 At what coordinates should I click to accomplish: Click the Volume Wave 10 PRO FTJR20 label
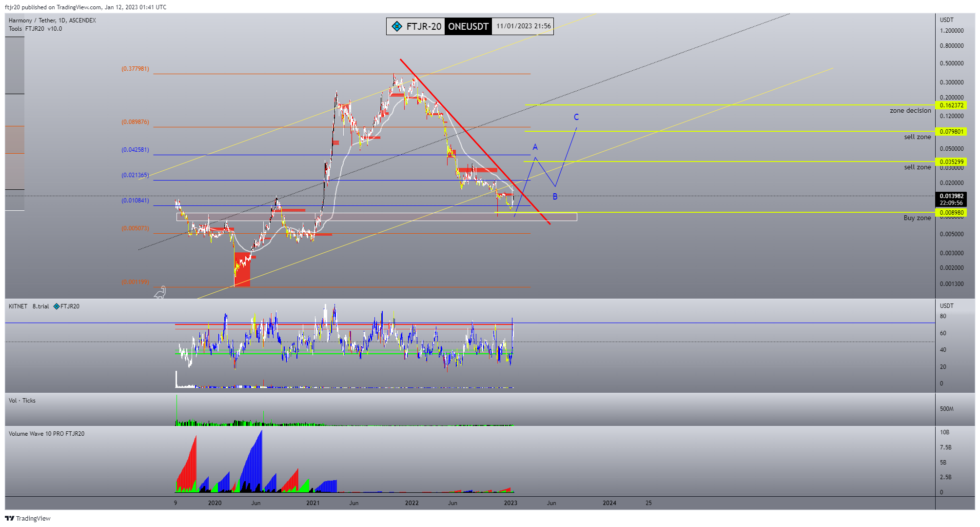click(x=46, y=434)
